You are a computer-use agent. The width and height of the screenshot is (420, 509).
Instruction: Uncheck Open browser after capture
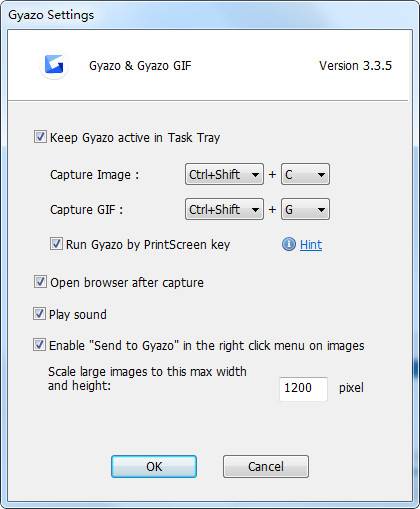click(x=40, y=282)
